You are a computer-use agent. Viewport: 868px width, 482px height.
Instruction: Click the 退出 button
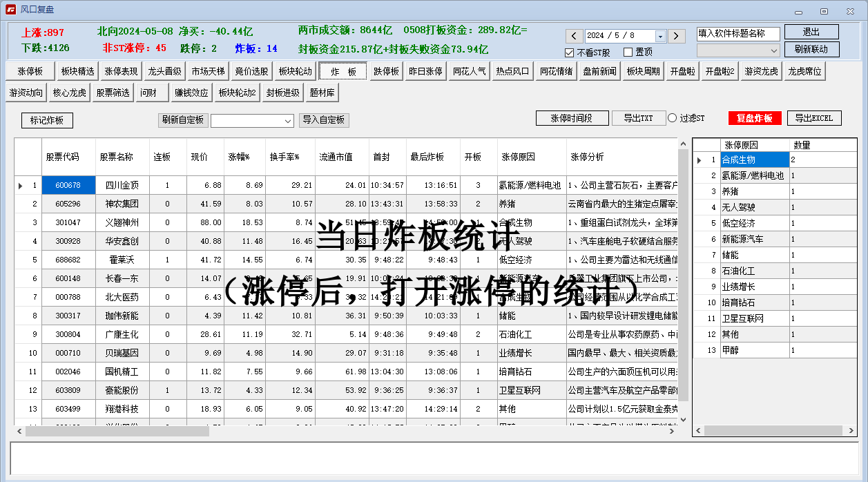pyautogui.click(x=811, y=32)
